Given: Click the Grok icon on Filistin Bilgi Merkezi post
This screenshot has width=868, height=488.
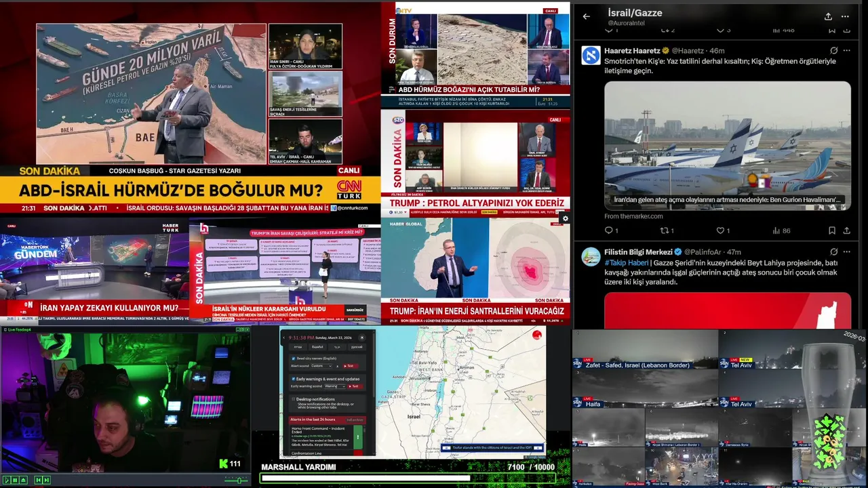Looking at the screenshot, I should coord(833,251).
